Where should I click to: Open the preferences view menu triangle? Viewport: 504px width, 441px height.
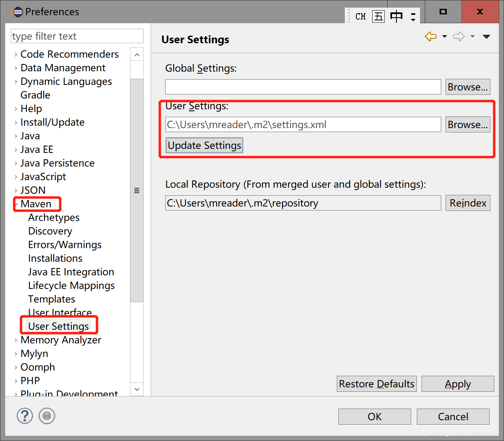486,36
